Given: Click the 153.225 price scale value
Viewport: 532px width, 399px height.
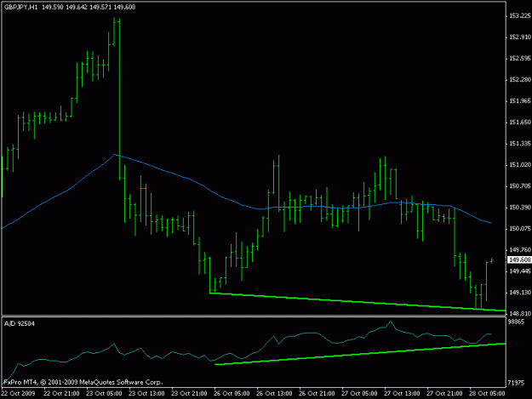Looking at the screenshot, I should 519,16.
